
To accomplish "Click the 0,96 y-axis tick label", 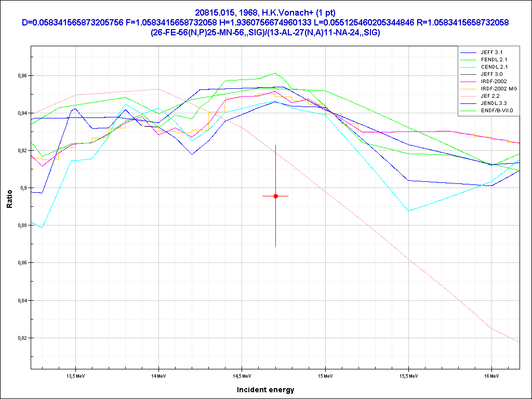I will coord(22,76).
